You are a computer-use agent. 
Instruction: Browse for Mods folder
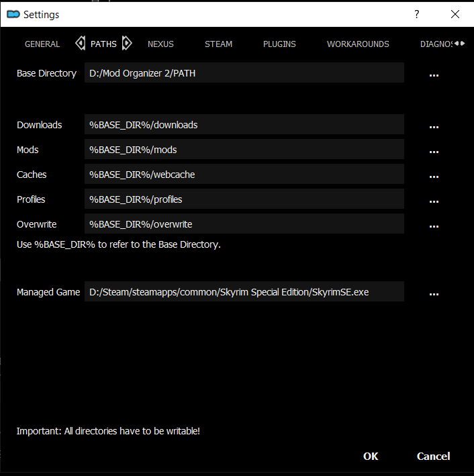pos(434,151)
